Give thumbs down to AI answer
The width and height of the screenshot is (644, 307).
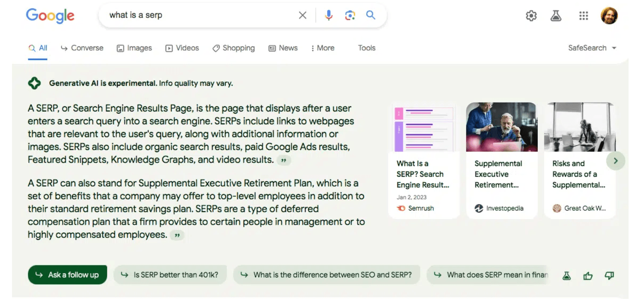pos(609,276)
